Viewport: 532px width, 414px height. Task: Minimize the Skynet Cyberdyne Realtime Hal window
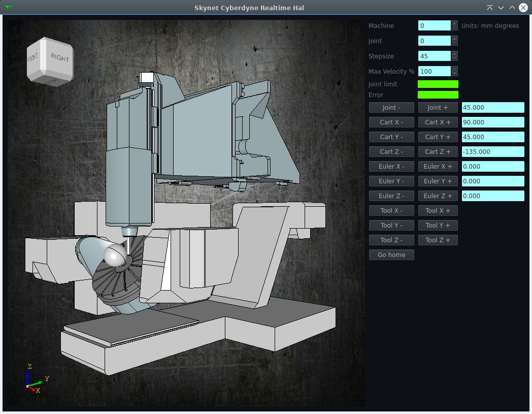click(x=501, y=8)
